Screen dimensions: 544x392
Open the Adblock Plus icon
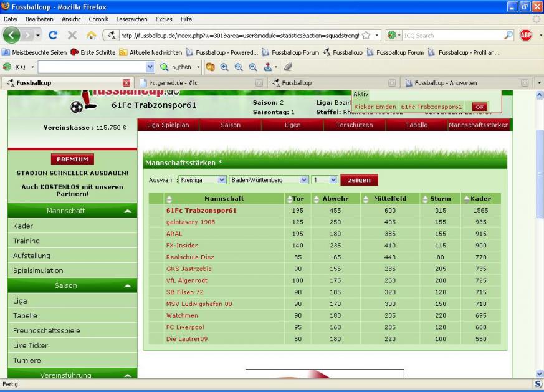525,36
